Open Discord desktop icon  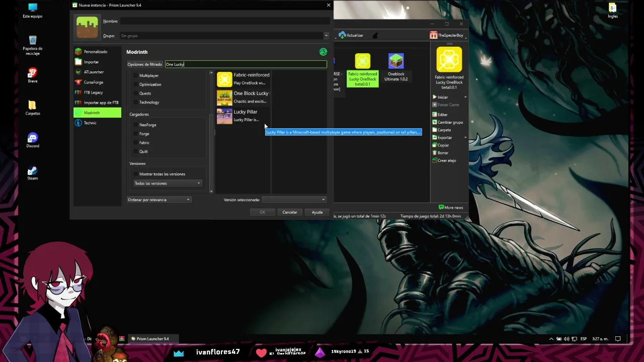point(33,140)
